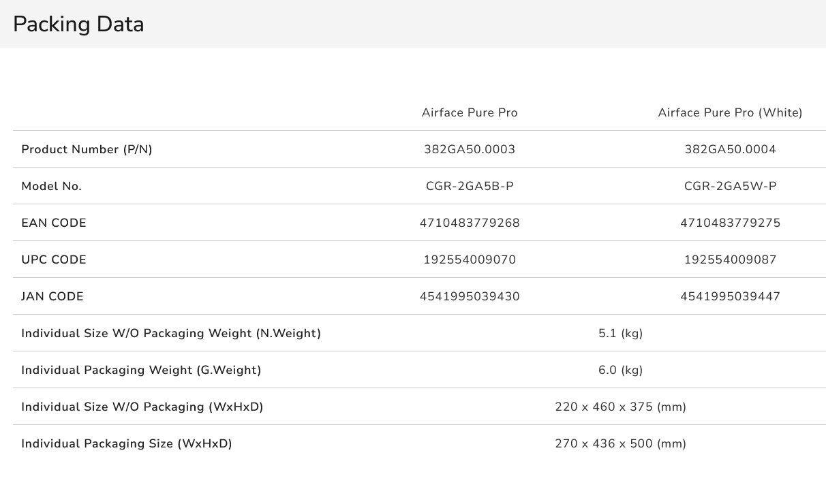826x504 pixels.
Task: Select model number CGR-2GA5B-P
Action: click(470, 187)
